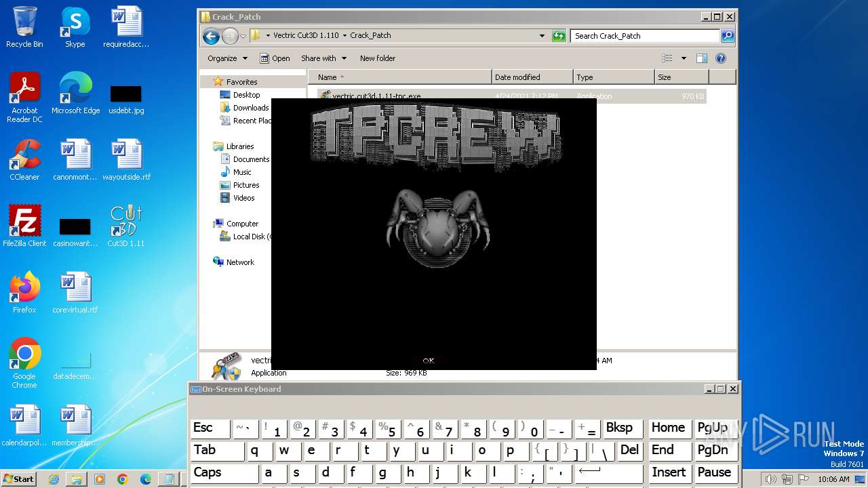The height and width of the screenshot is (488, 868).
Task: Open Pictures library in sidebar
Action: [246, 185]
